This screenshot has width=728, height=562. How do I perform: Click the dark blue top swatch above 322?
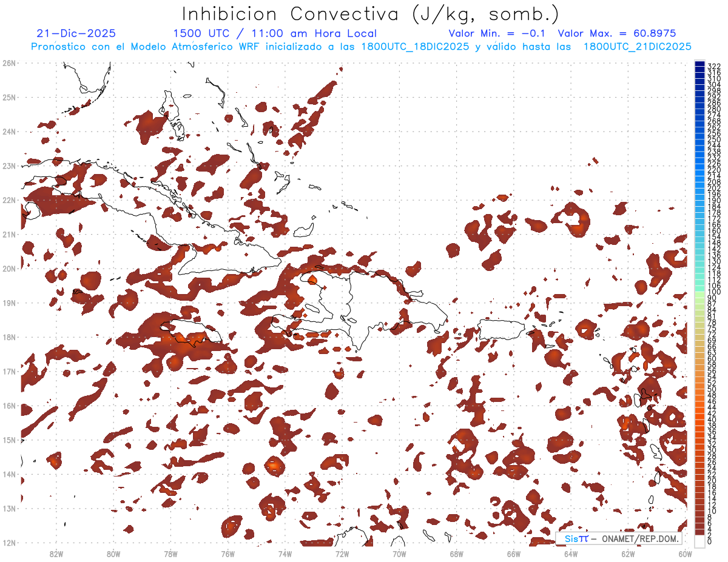pos(699,63)
